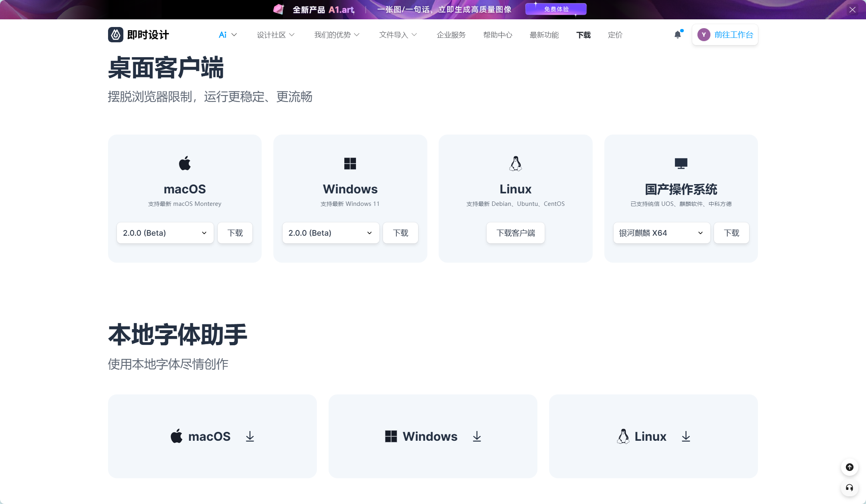This screenshot has height=504, width=866.
Task: Open the 银河麒麟 X64 system dropdown
Action: click(662, 233)
